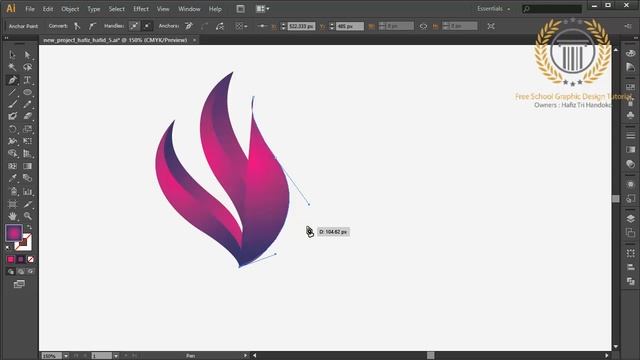The width and height of the screenshot is (640, 360).
Task: Select the Line Segment tool
Action: tap(12, 92)
